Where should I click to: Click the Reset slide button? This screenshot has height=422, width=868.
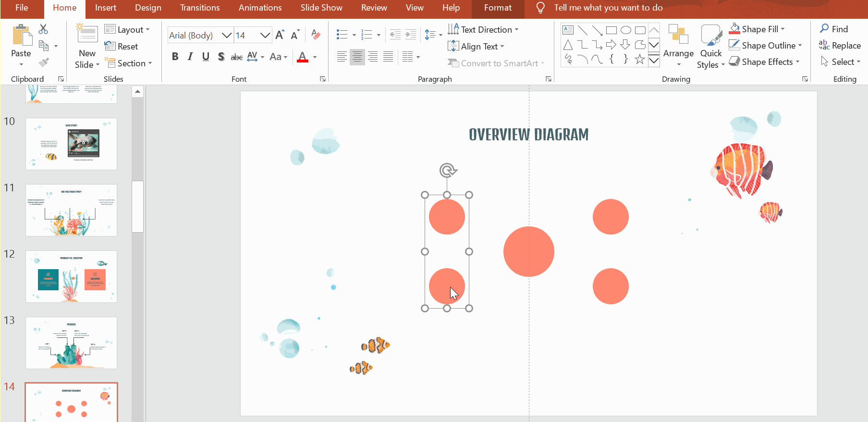pos(122,47)
